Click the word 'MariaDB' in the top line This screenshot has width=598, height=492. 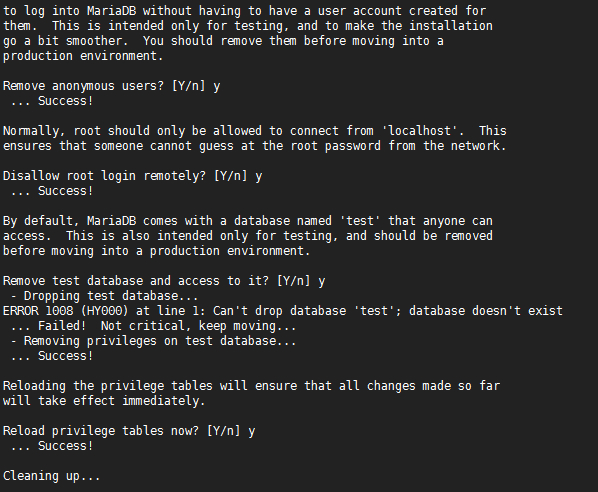[111, 11]
